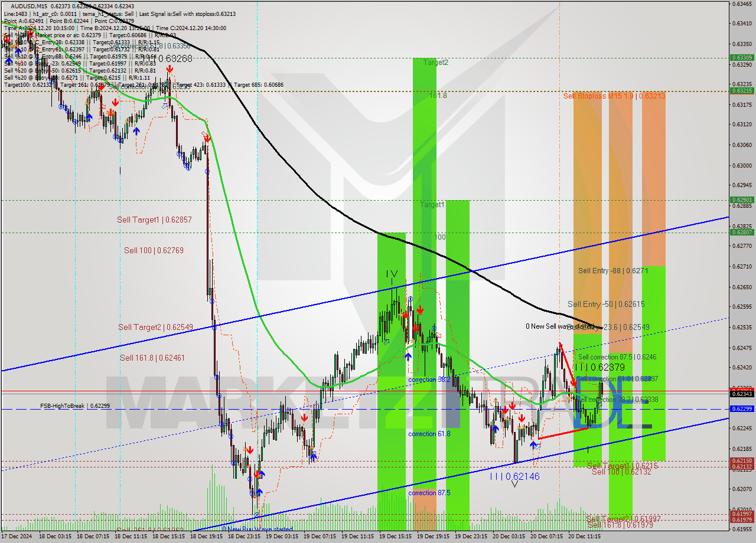The width and height of the screenshot is (756, 543).
Task: Click the 'Sell correction 38.2 | 0.62338' label
Action: (617, 400)
